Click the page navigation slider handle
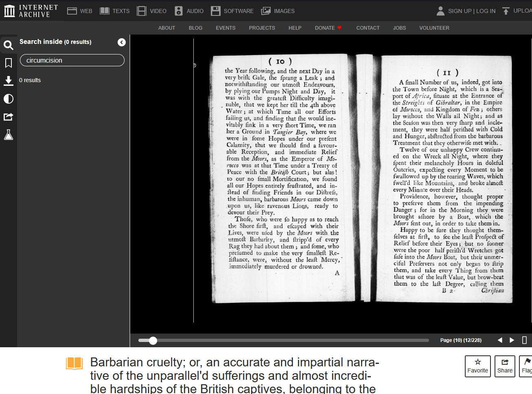Image resolution: width=532 pixels, height=394 pixels. point(153,341)
